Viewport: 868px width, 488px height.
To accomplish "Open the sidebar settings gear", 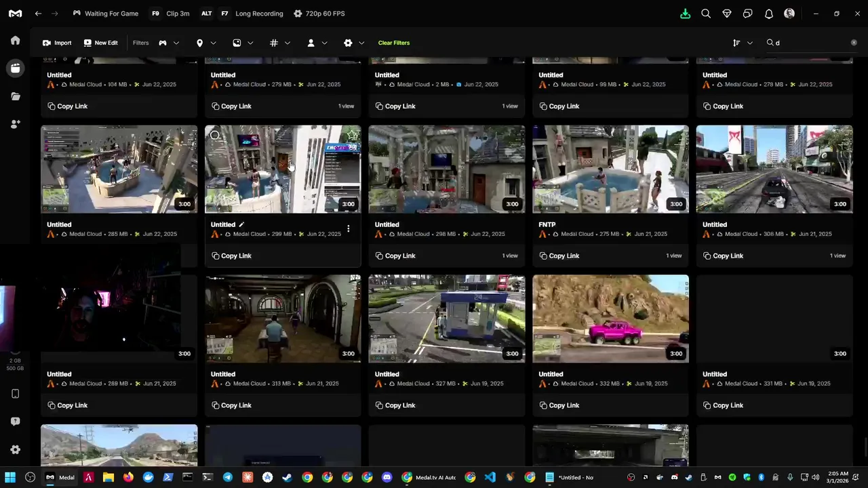I will (15, 449).
